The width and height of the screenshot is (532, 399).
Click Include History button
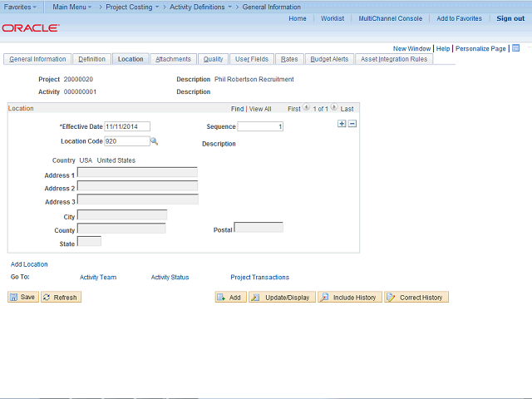click(x=350, y=297)
